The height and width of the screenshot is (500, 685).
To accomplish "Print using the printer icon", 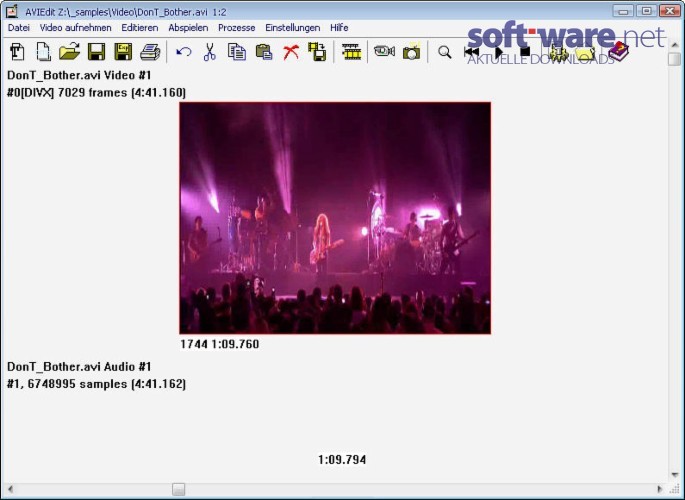I will [150, 52].
